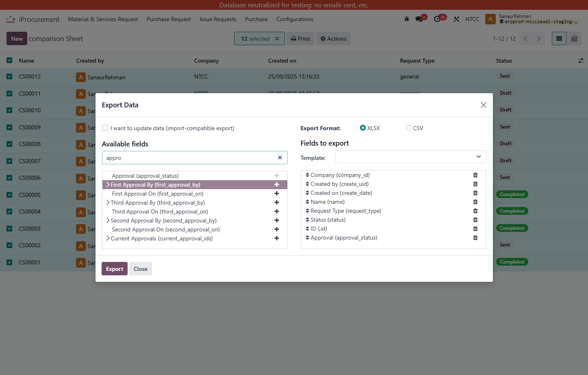Open Material & Services Request menu
The image size is (588, 375).
103,19
